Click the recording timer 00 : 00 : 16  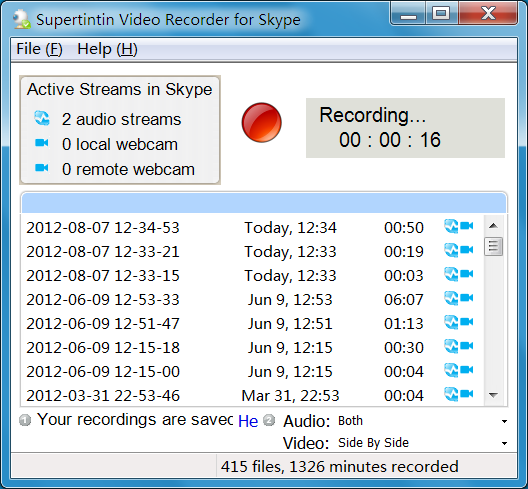pos(390,140)
